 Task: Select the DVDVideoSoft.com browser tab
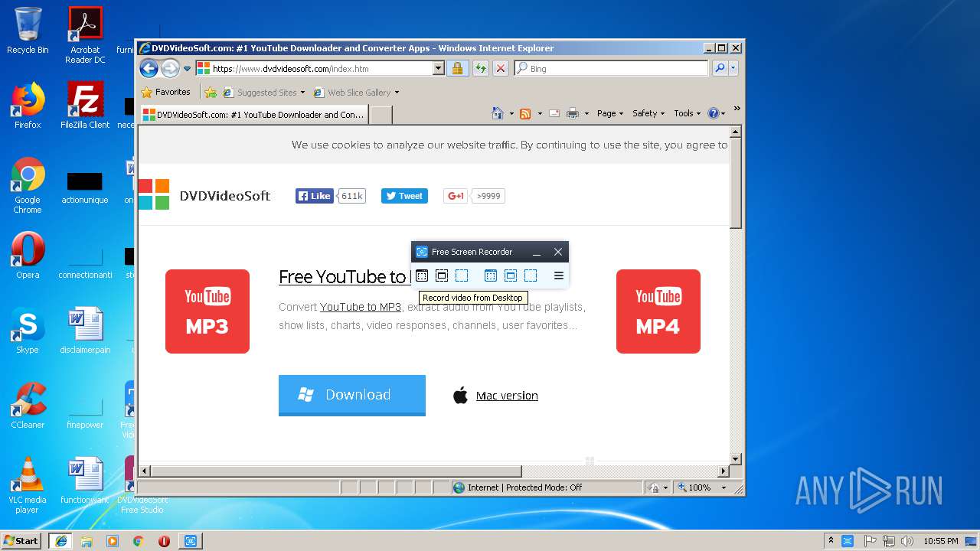pyautogui.click(x=253, y=115)
